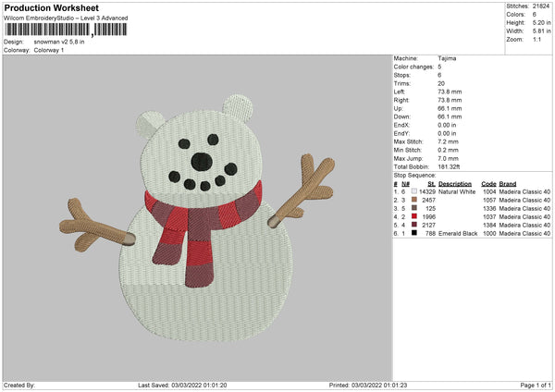Click the Code column header

pyautogui.click(x=489, y=183)
